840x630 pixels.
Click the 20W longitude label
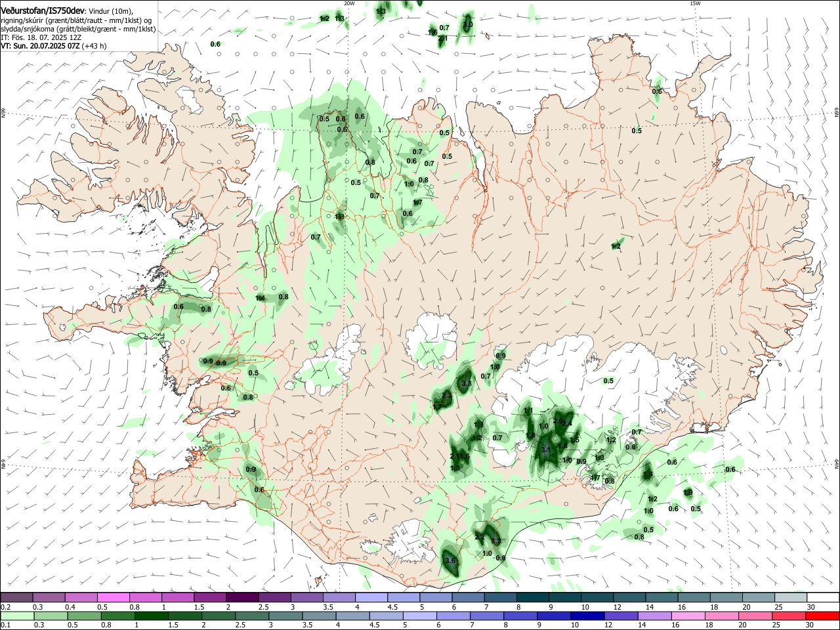click(349, 3)
